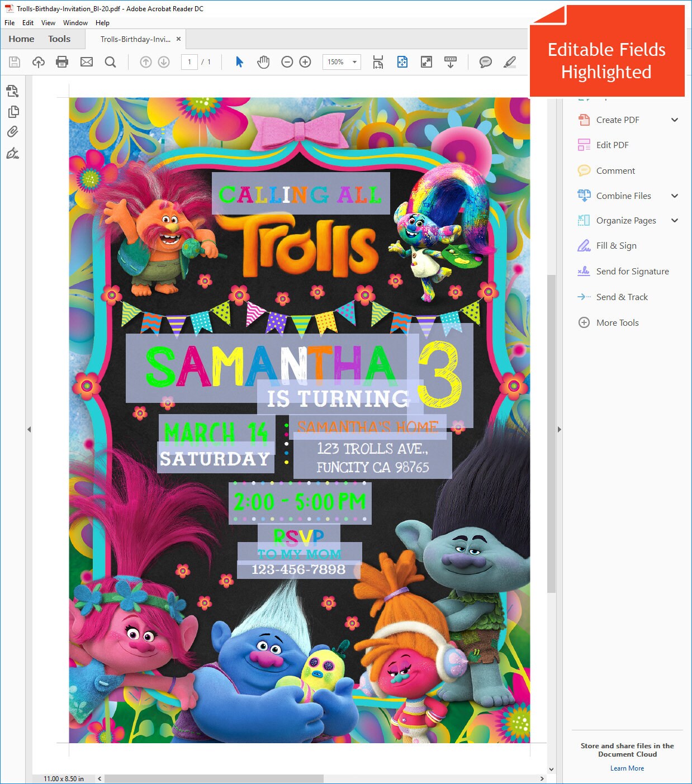Select the Highlighter tool
This screenshot has width=692, height=784.
click(x=509, y=62)
